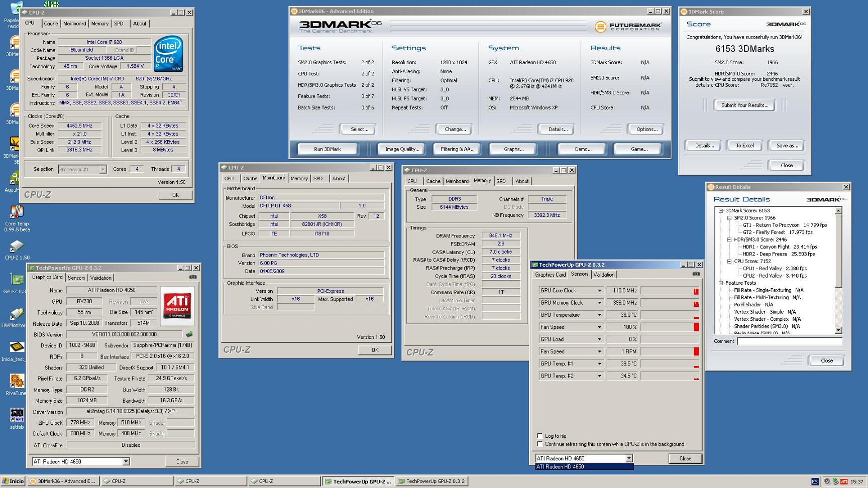Click the Intel Core i7 logo in CPU-Z
This screenshot has height=488, width=868.
pos(168,54)
